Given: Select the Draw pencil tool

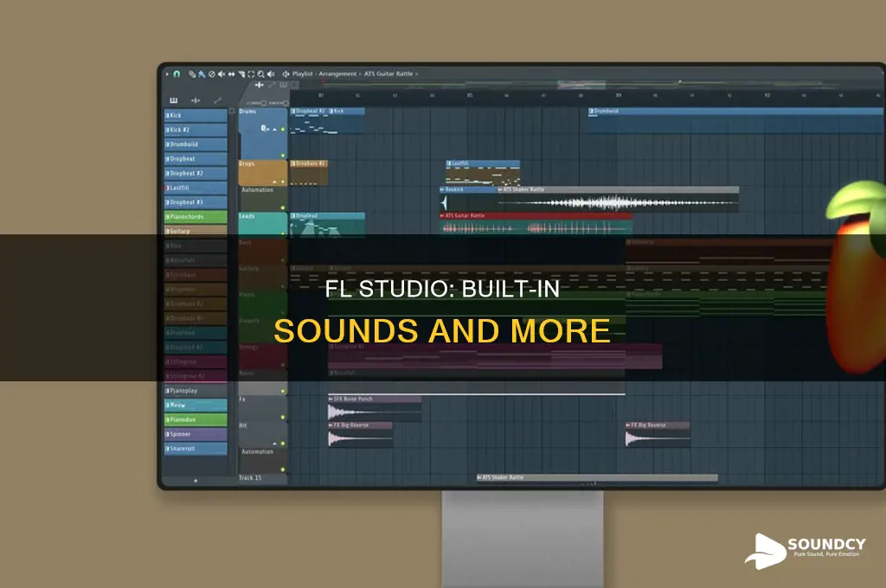Looking at the screenshot, I should (192, 74).
